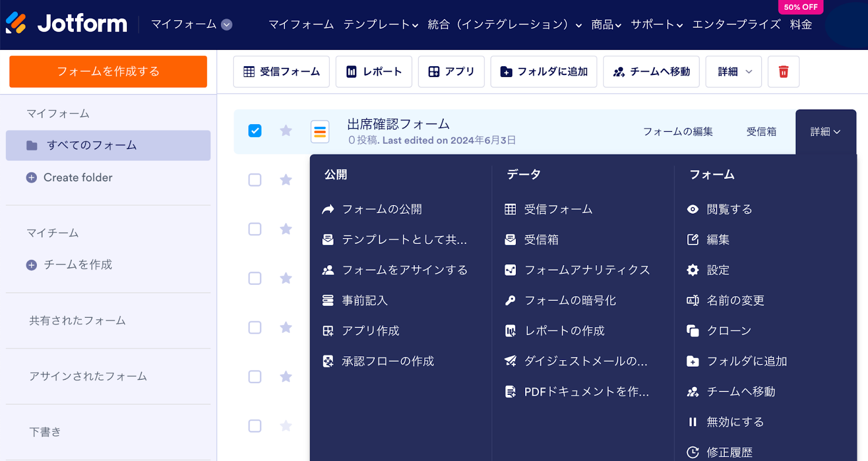Viewport: 868px width, 461px height.
Task: Click the red trash delete icon
Action: pyautogui.click(x=783, y=72)
